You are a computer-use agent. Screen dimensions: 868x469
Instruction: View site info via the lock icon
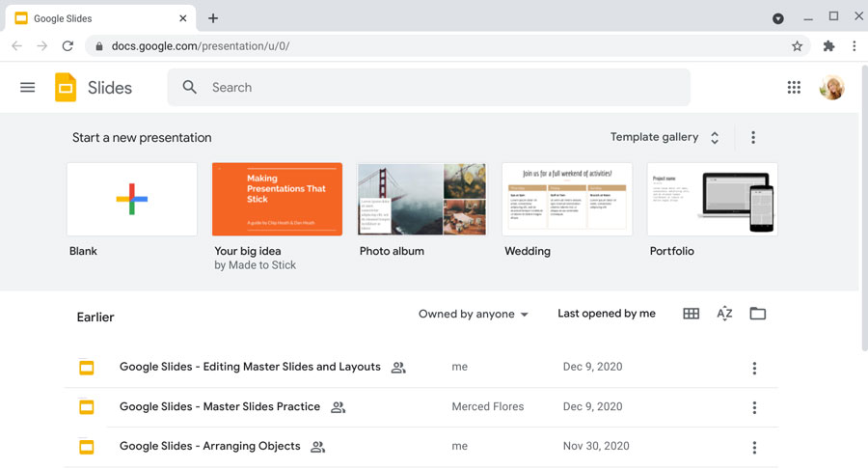pyautogui.click(x=99, y=46)
